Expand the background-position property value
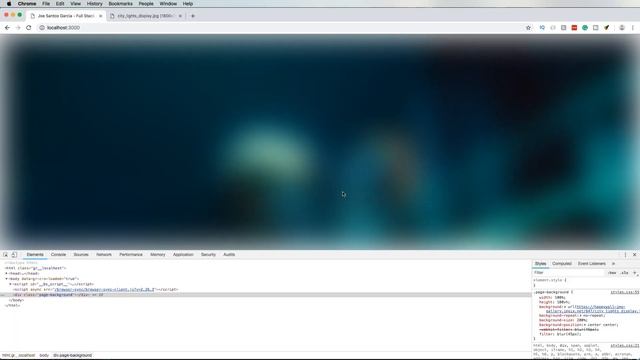 [x=584, y=325]
